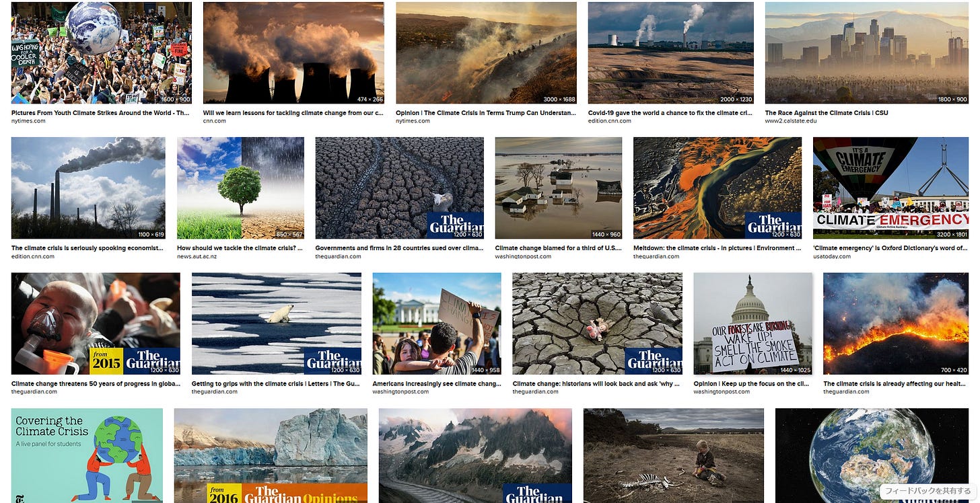980x503 pixels.
Task: Open the White House protest sign image
Action: (x=437, y=323)
